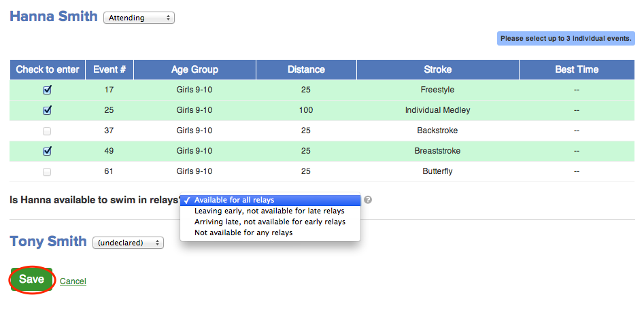
Task: Click the Distance column header
Action: 306,69
